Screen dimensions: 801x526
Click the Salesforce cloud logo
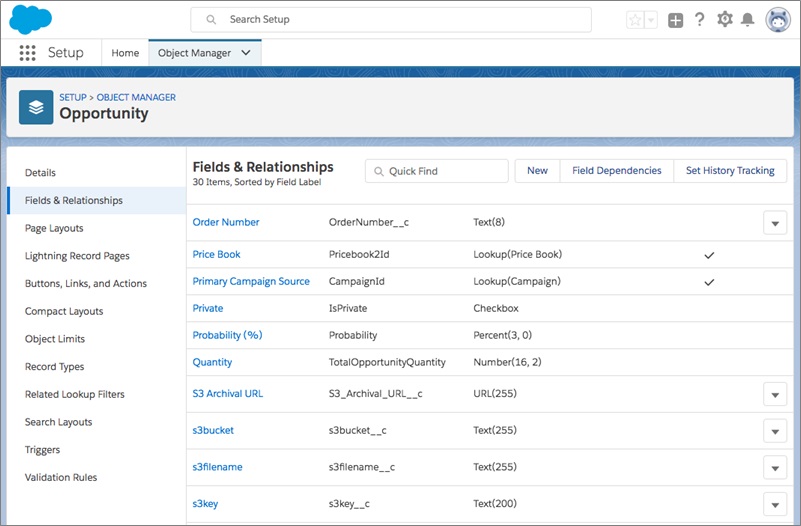[31, 19]
